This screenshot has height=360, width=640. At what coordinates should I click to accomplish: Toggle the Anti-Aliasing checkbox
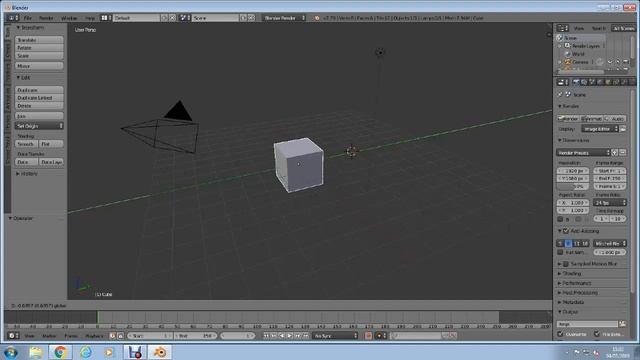[566, 231]
